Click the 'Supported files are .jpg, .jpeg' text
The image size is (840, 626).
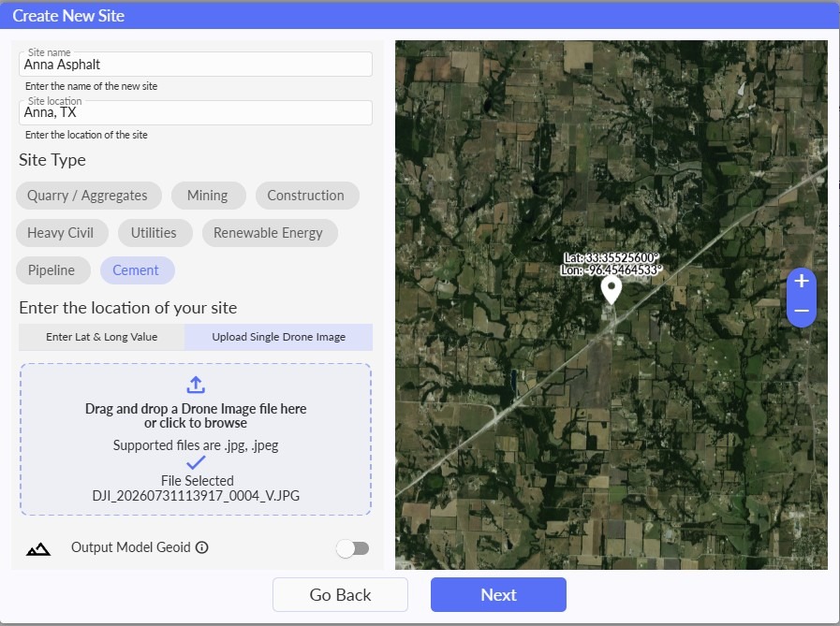pos(196,445)
